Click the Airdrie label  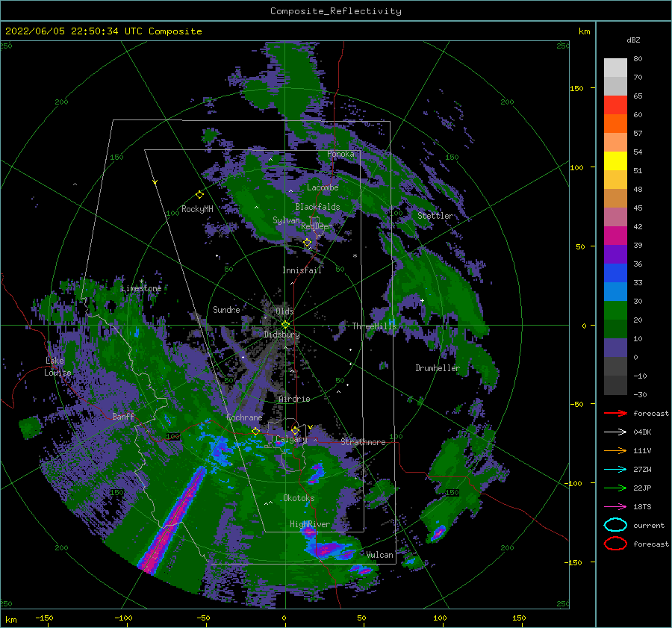click(294, 399)
